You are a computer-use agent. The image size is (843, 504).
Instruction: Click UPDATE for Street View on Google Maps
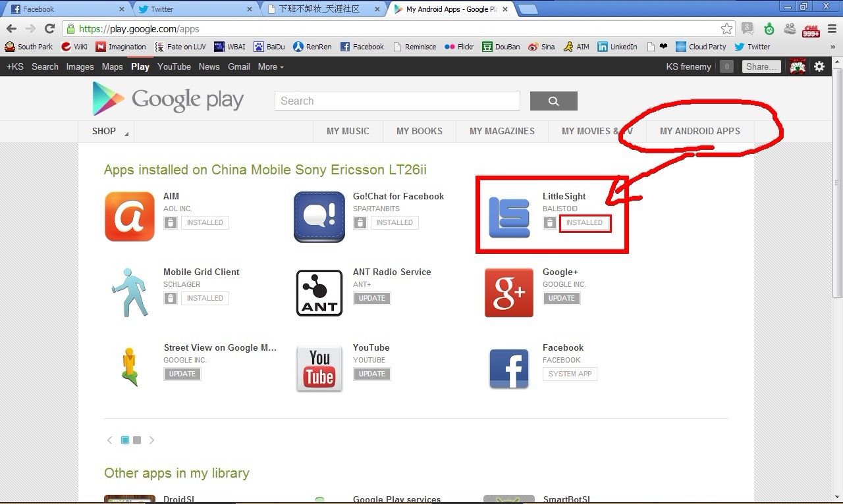pyautogui.click(x=182, y=374)
